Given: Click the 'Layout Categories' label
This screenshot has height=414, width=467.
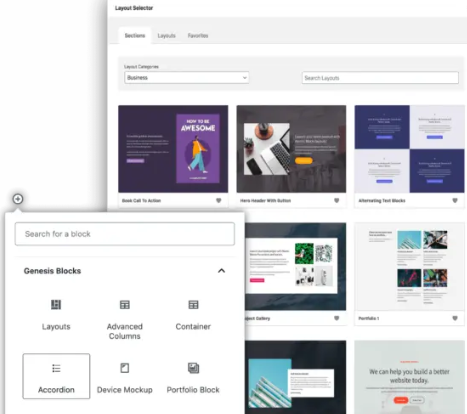Looking at the screenshot, I should click(x=141, y=67).
